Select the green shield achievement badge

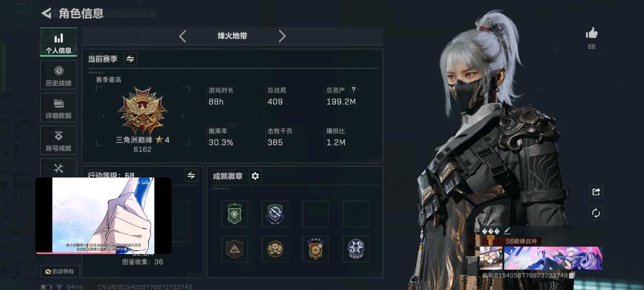(x=235, y=214)
